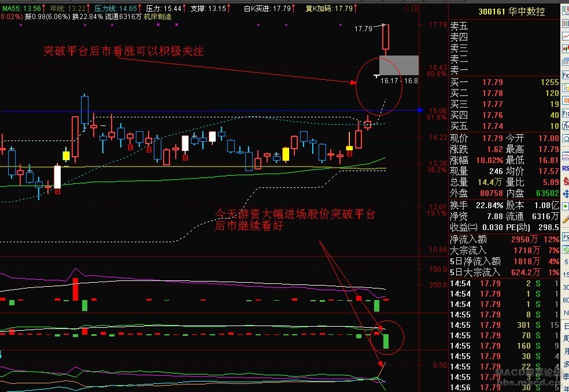Switch to the intraday line chart icon
Viewport: 569px width, 392px height.
566,36
